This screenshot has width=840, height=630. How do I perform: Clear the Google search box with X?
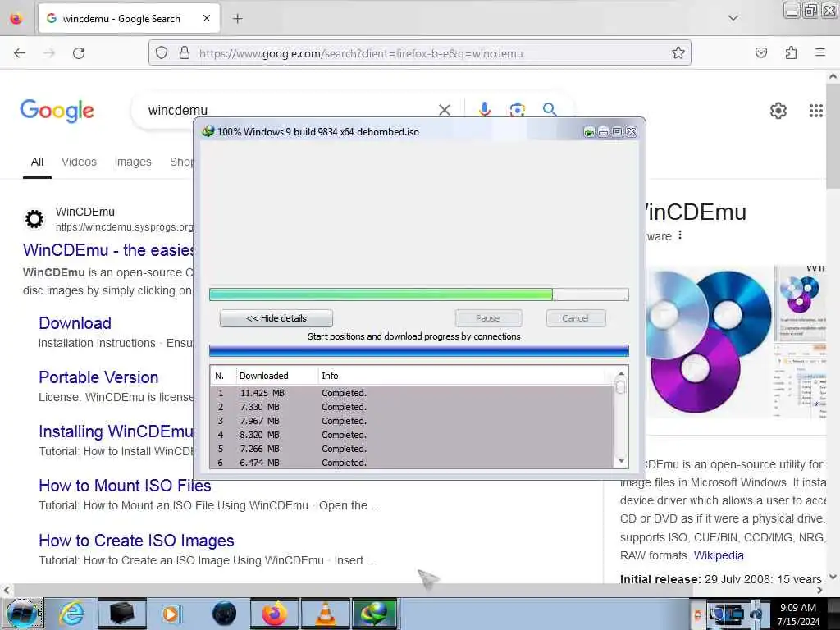click(444, 110)
